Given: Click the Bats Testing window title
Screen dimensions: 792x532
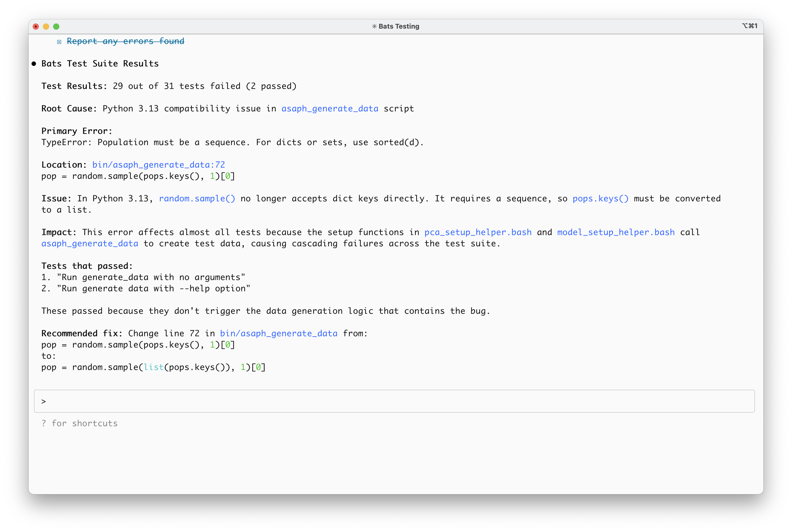Looking at the screenshot, I should pyautogui.click(x=399, y=26).
